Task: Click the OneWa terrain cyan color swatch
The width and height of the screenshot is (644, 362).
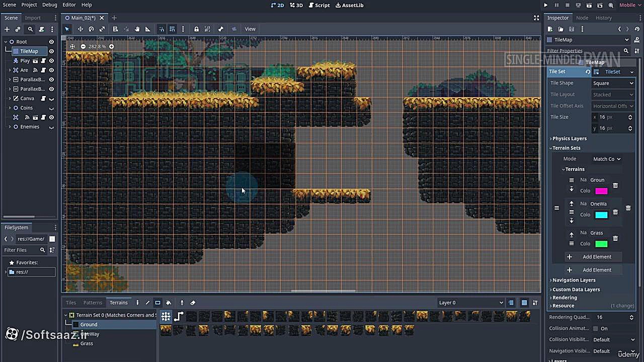Action: pyautogui.click(x=601, y=215)
